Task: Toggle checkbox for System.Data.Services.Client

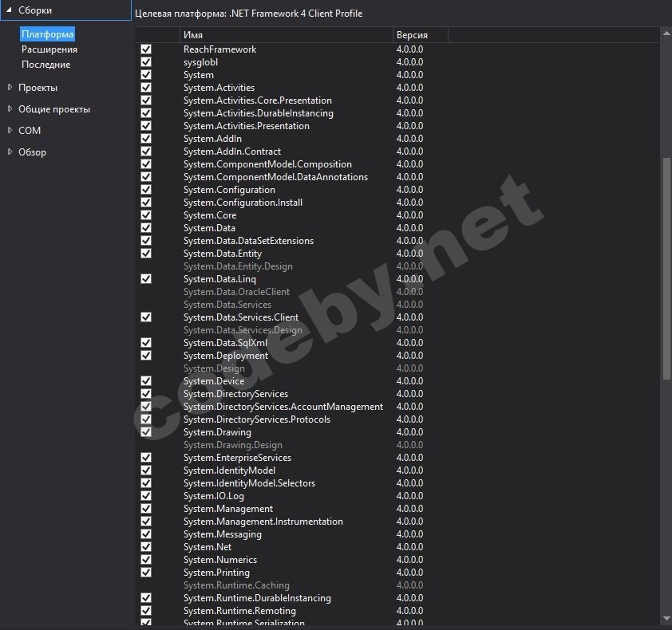Action: (x=146, y=317)
